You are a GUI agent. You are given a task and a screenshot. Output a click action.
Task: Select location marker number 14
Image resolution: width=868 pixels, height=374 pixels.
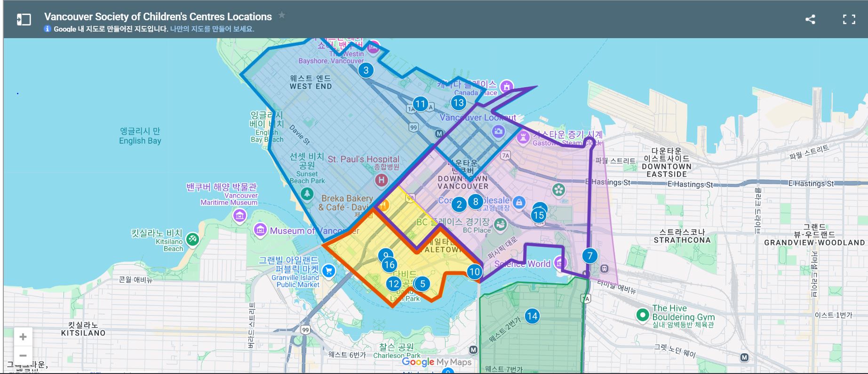[532, 316]
